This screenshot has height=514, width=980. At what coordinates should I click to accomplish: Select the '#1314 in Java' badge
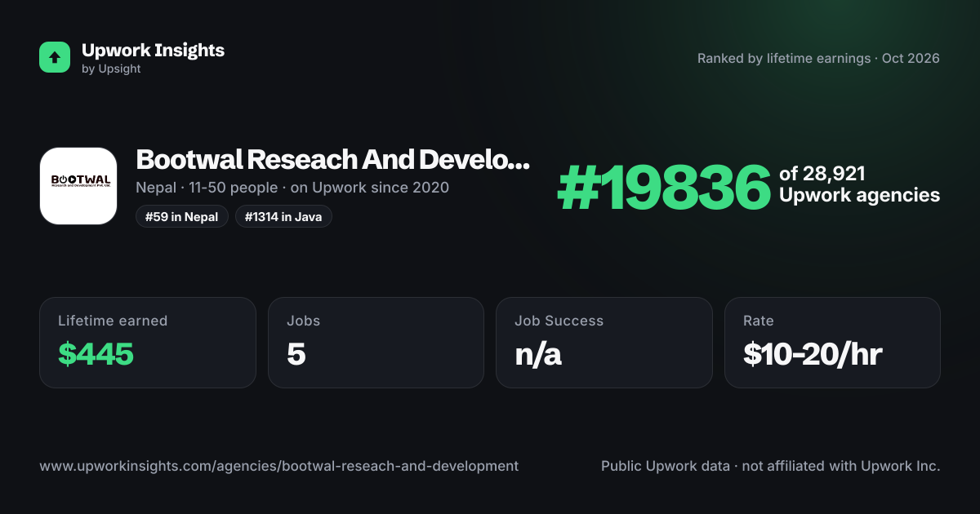283,217
